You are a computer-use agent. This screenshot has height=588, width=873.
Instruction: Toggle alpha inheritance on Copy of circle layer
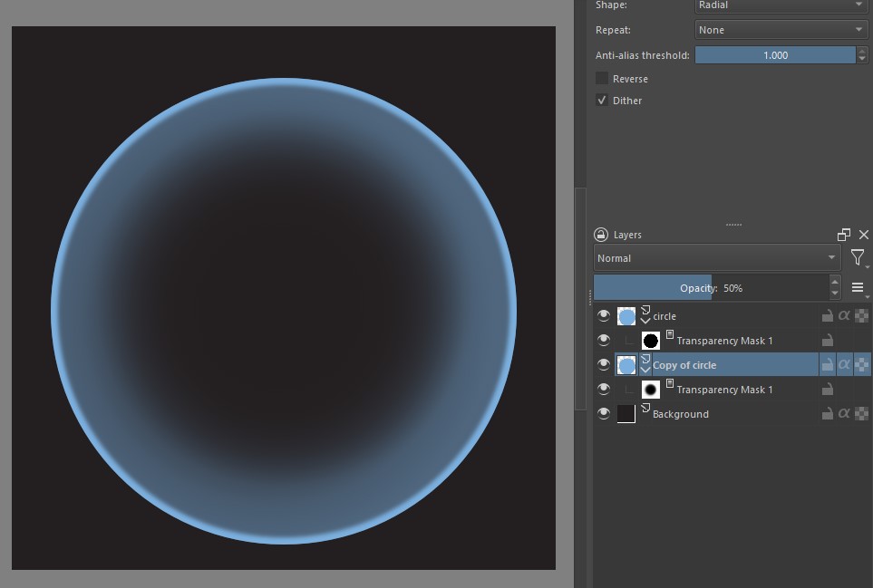click(x=844, y=365)
